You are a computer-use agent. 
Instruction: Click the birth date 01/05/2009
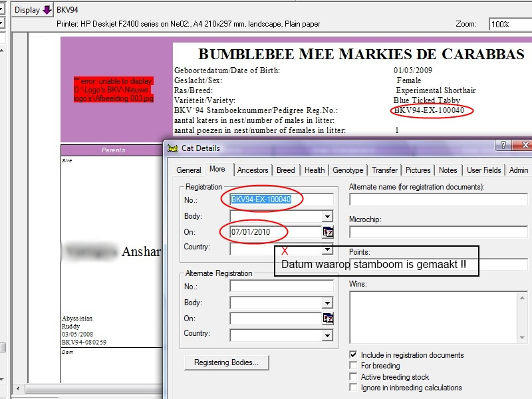tap(413, 70)
